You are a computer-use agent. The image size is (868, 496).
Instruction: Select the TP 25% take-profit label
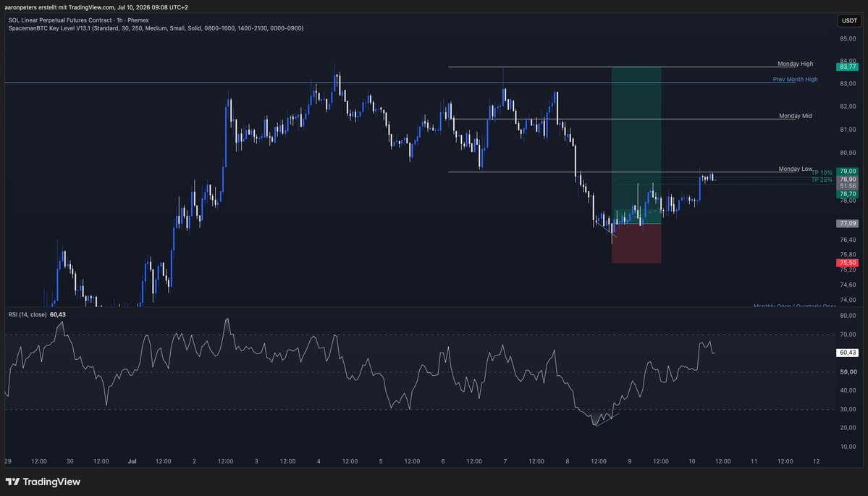coord(822,180)
